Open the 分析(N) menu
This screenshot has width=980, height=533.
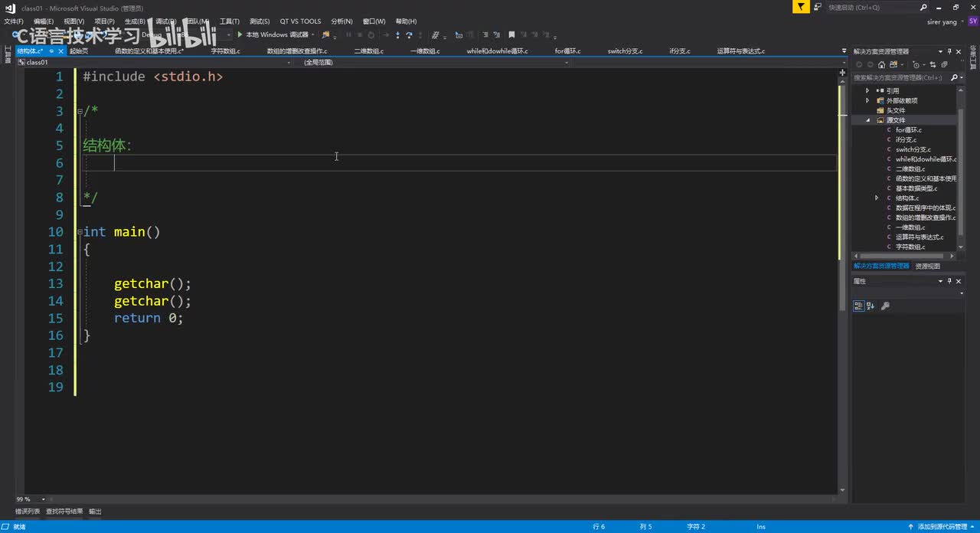(x=341, y=21)
